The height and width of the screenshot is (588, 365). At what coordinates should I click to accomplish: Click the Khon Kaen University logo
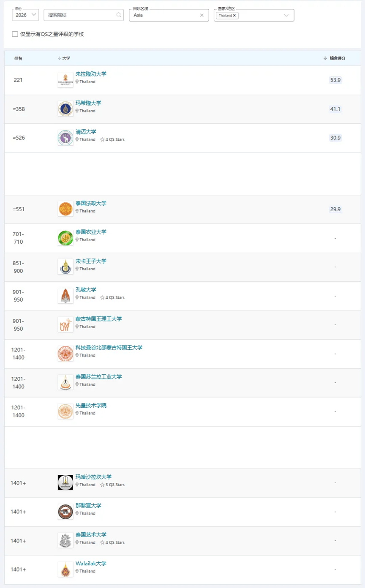point(65,296)
